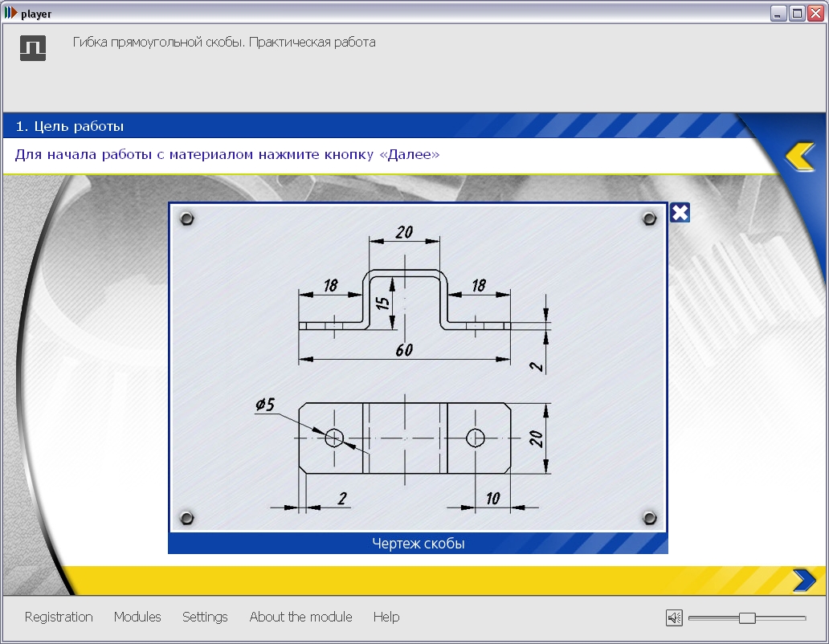
Task: Click the right end of volume track
Action: (x=802, y=618)
